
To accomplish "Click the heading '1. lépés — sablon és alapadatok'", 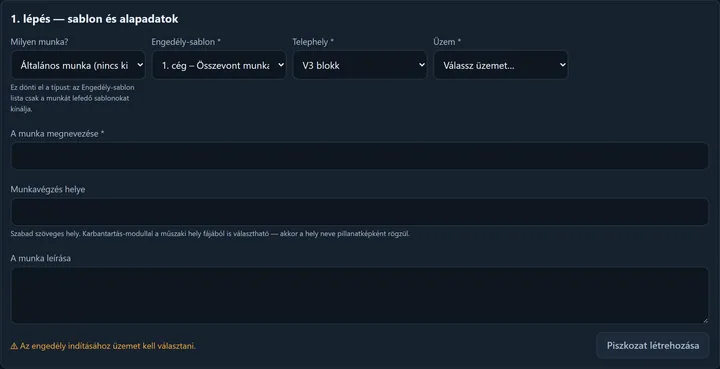I will [94, 19].
